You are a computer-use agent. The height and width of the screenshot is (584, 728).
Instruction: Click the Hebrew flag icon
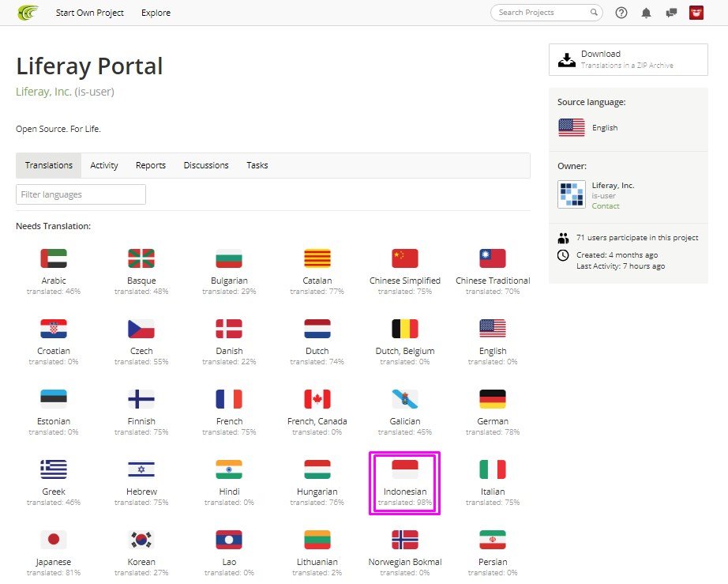pyautogui.click(x=141, y=469)
